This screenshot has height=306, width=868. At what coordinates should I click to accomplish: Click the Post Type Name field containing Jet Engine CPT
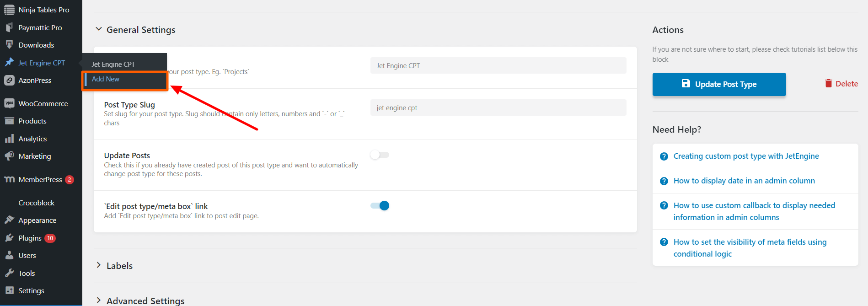pyautogui.click(x=498, y=65)
